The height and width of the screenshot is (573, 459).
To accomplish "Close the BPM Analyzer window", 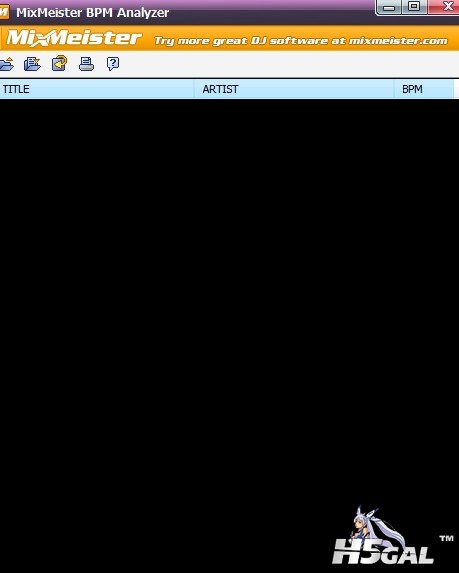I will pyautogui.click(x=444, y=7).
